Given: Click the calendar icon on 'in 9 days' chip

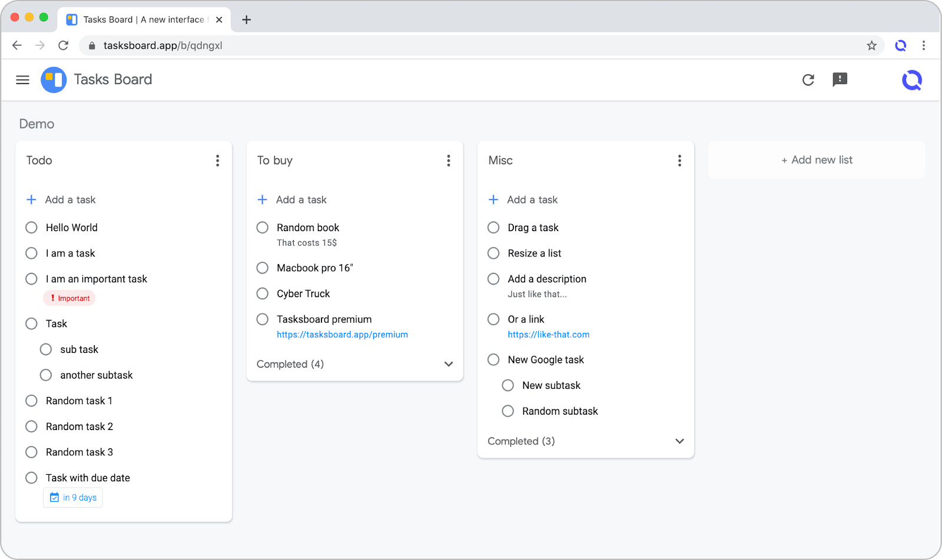Looking at the screenshot, I should click(54, 497).
